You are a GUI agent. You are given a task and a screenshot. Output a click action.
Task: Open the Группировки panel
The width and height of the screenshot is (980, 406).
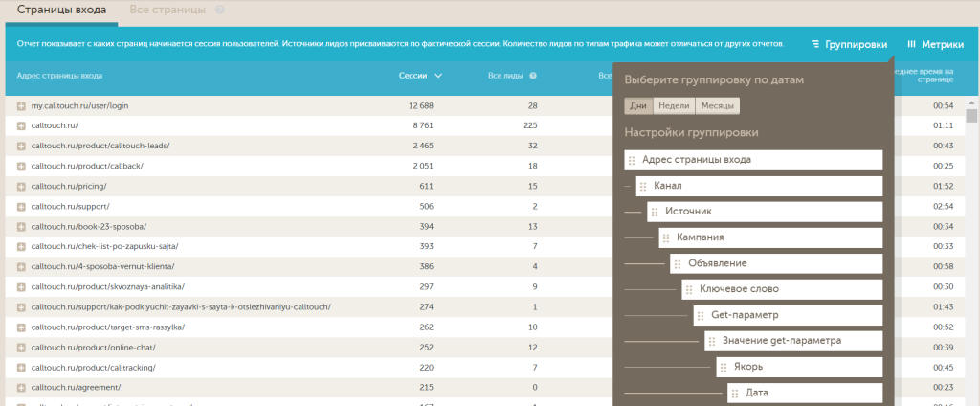pyautogui.click(x=849, y=44)
